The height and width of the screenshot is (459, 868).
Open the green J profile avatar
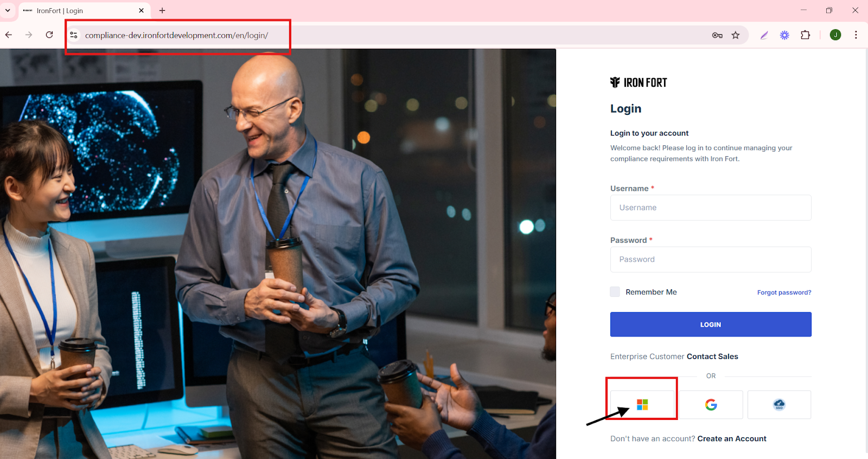point(835,35)
